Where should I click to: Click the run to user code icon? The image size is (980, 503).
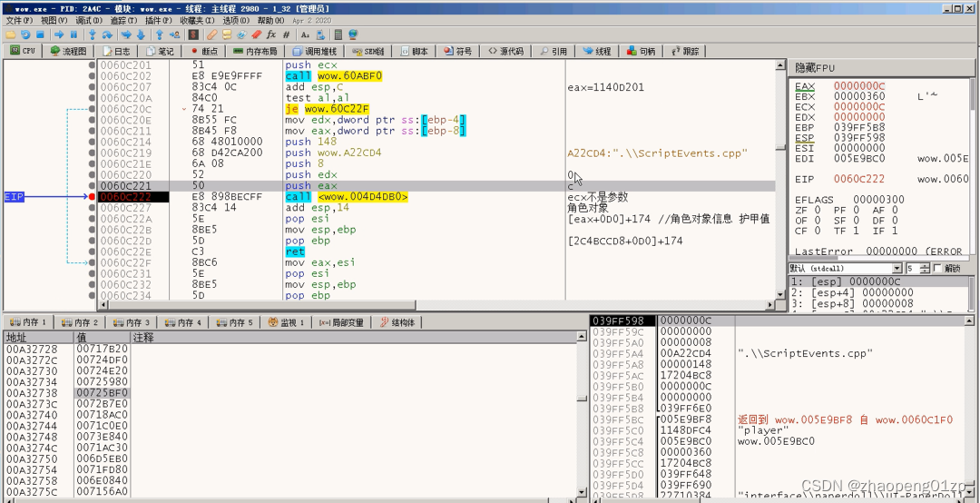click(175, 35)
